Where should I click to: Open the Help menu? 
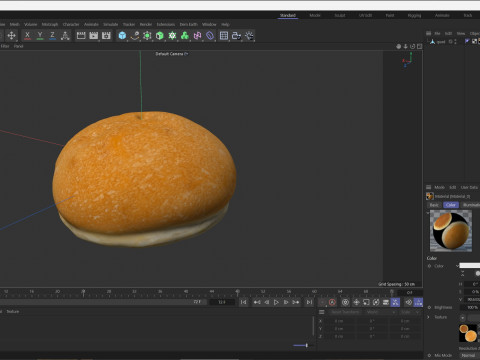pyautogui.click(x=225, y=24)
